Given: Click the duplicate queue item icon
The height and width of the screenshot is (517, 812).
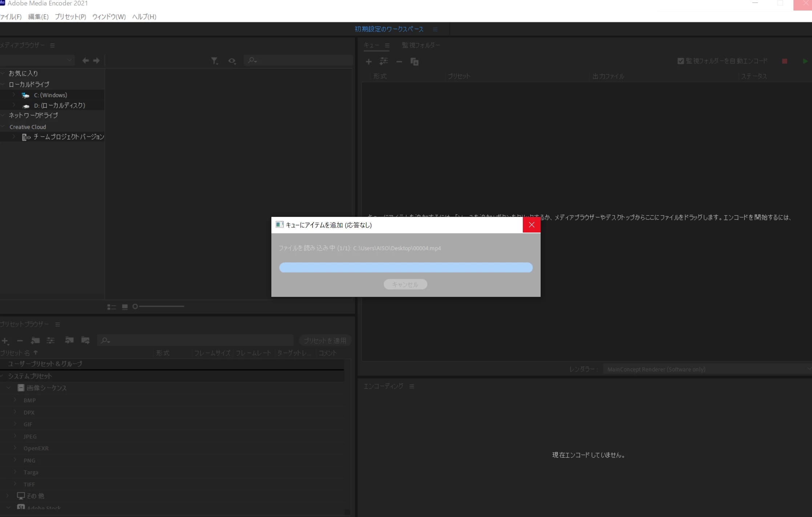Looking at the screenshot, I should point(414,62).
